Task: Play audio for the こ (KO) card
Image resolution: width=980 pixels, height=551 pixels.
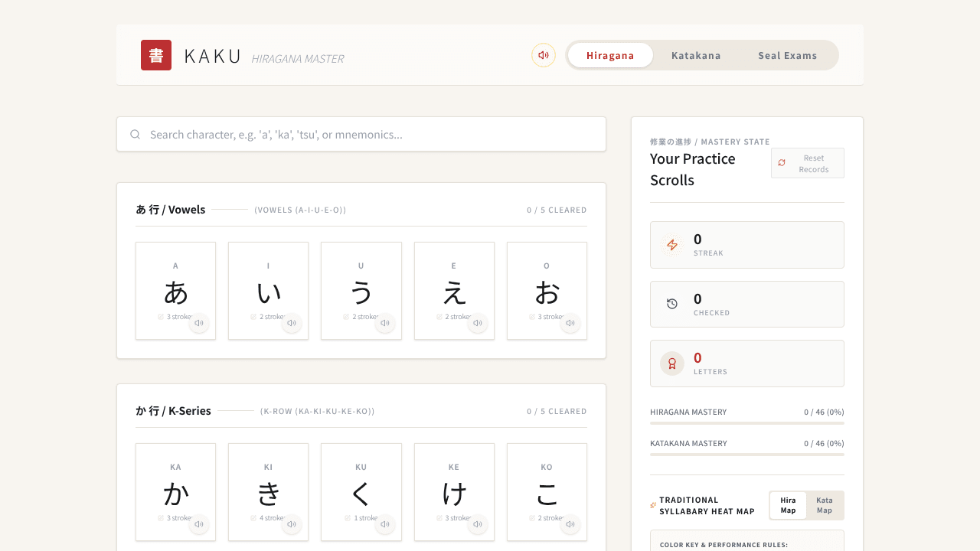Action: click(570, 524)
